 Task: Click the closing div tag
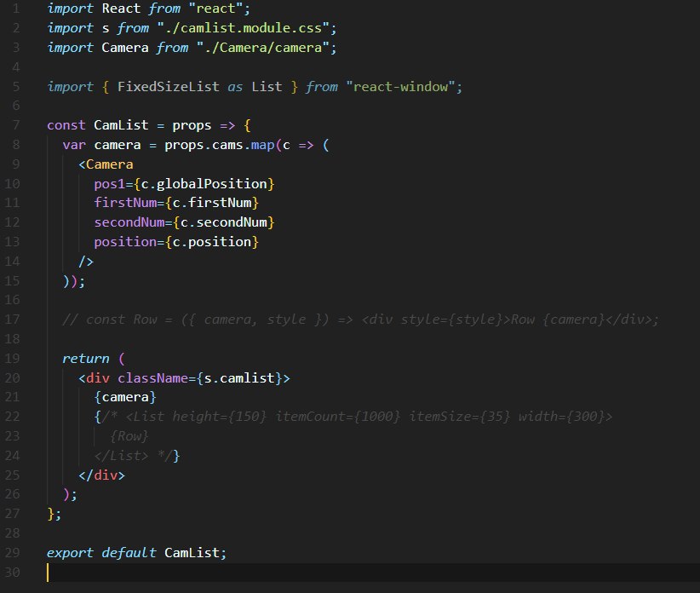102,475
